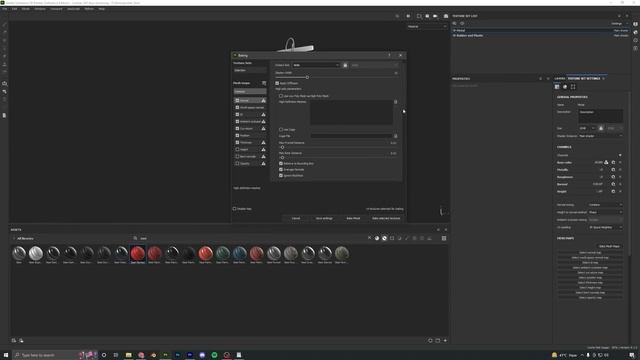This screenshot has width=640, height=360.
Task: Click the High Definition Meshes file icon
Action: tap(396, 102)
